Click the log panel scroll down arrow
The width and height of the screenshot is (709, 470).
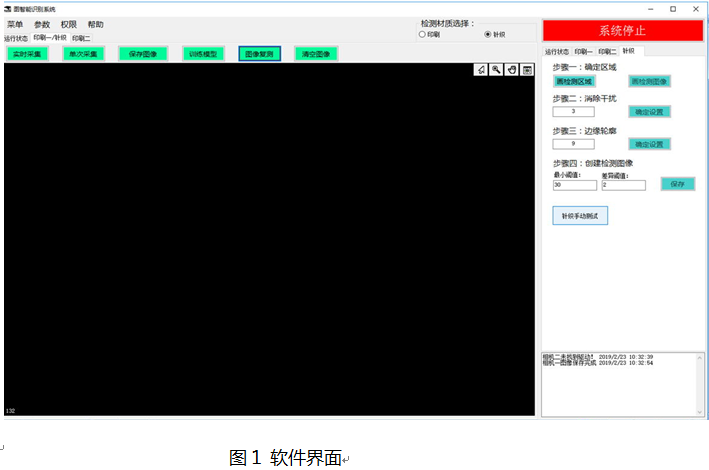pyautogui.click(x=700, y=412)
